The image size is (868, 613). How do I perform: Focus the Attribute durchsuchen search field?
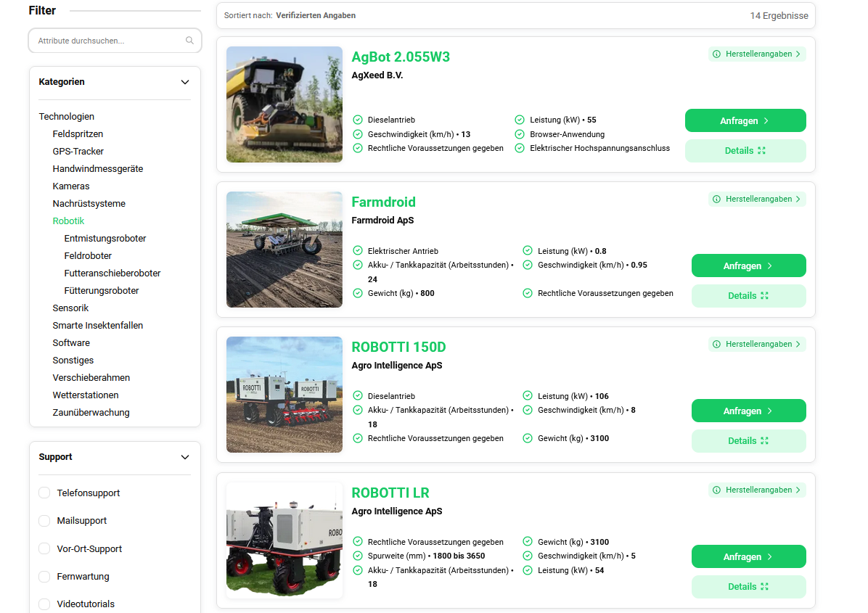(115, 41)
